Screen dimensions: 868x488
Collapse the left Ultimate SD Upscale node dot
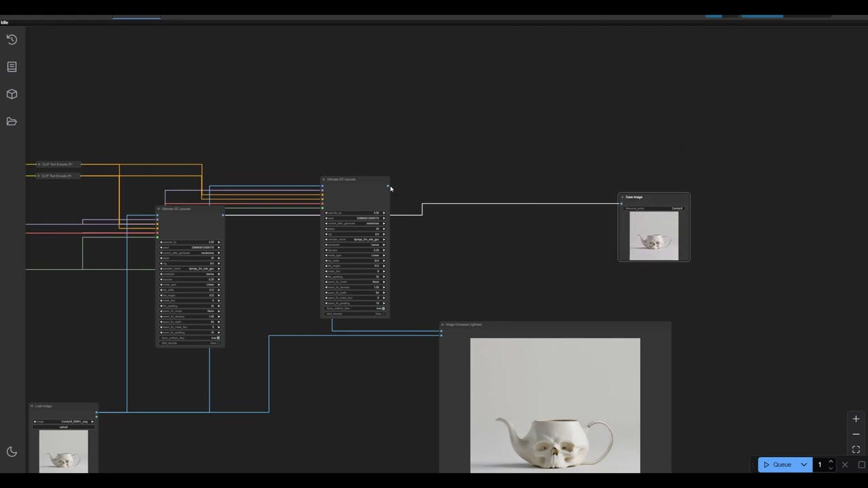(x=159, y=209)
